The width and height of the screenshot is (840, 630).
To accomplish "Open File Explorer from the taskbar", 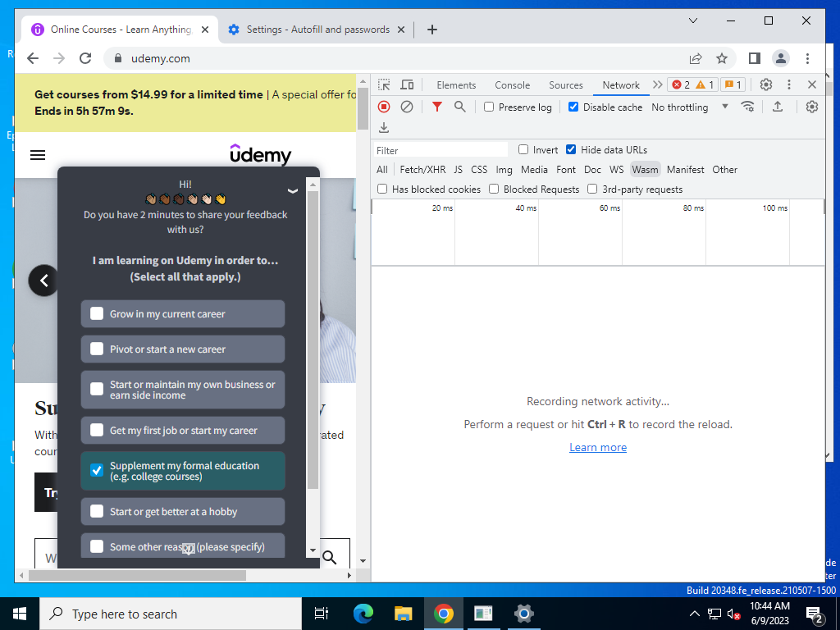I will [x=403, y=614].
